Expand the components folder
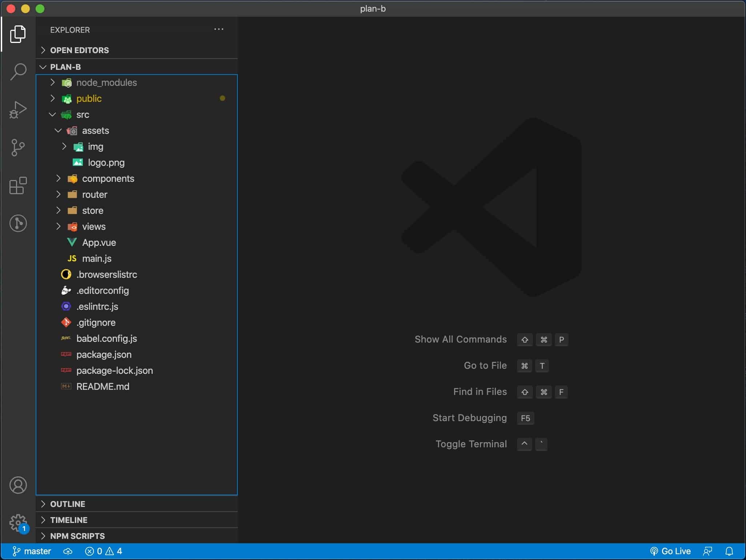The width and height of the screenshot is (746, 560). point(108,179)
